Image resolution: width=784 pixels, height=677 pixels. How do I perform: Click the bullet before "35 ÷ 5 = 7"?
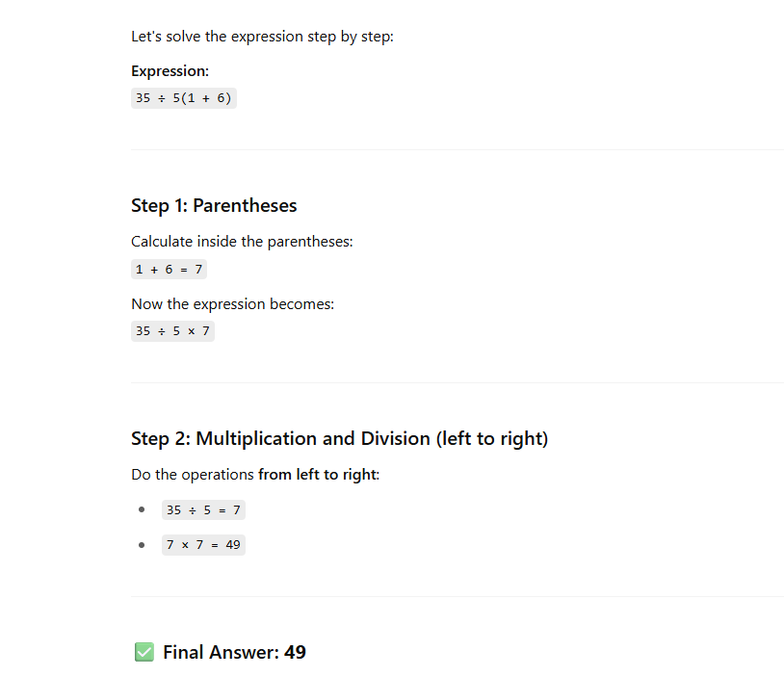click(x=142, y=510)
